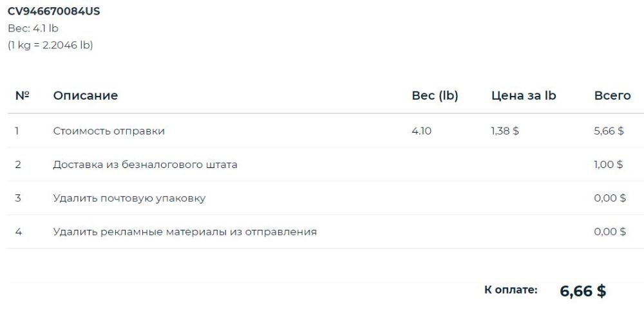Click the kg to lb conversion note
Viewport: 644px width, 309px height.
(x=50, y=45)
